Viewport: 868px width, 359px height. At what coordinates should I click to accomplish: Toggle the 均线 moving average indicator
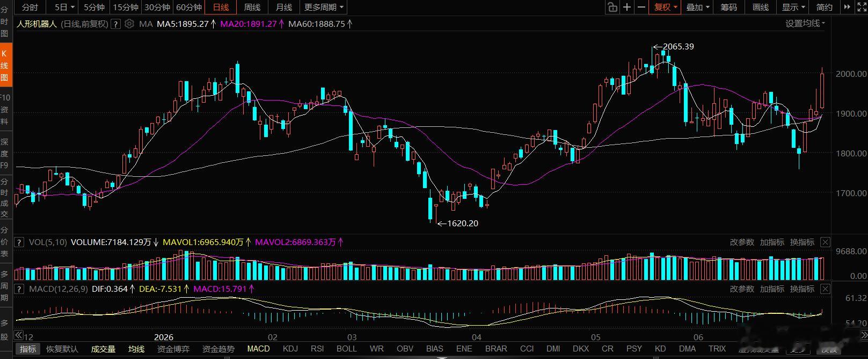coord(136,349)
